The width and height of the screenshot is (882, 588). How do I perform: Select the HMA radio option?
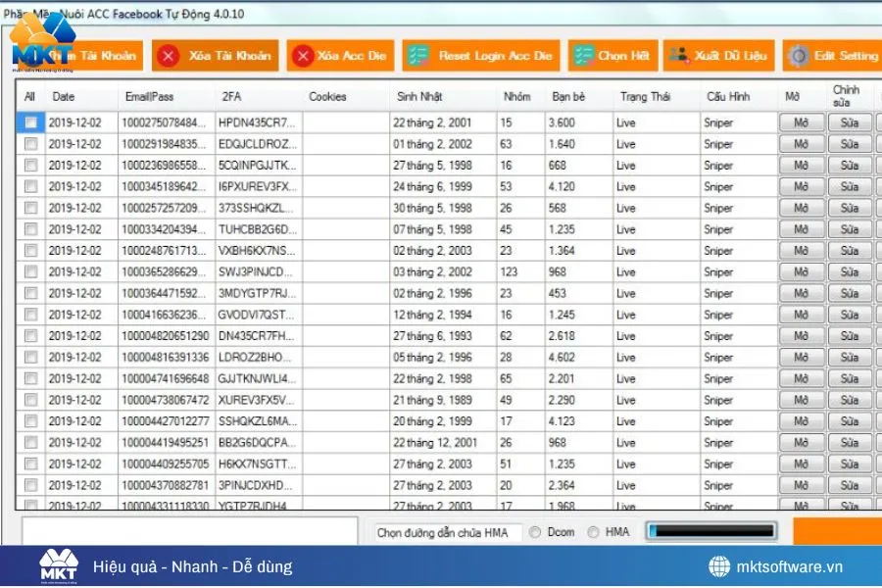[x=593, y=532]
